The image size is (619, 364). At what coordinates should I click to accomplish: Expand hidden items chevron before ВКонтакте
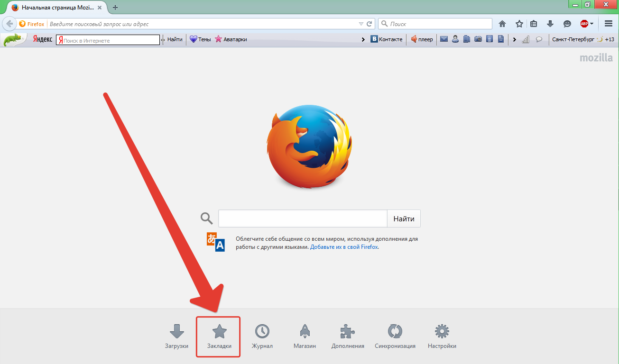pos(363,39)
